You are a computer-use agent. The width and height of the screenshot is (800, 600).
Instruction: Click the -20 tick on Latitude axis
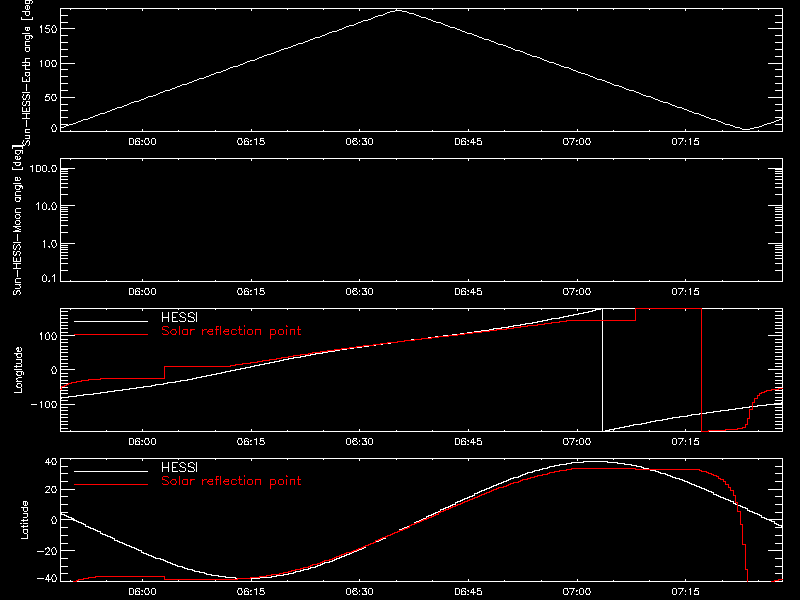coord(47,551)
